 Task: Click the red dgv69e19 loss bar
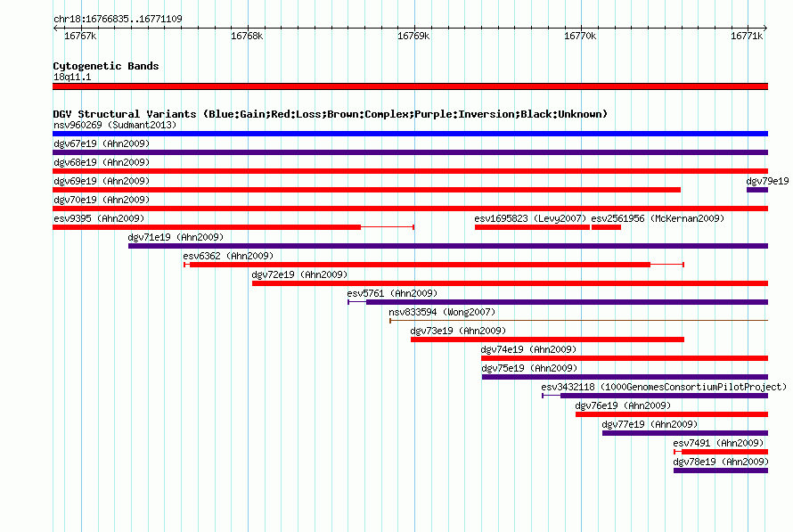pyautogui.click(x=367, y=190)
